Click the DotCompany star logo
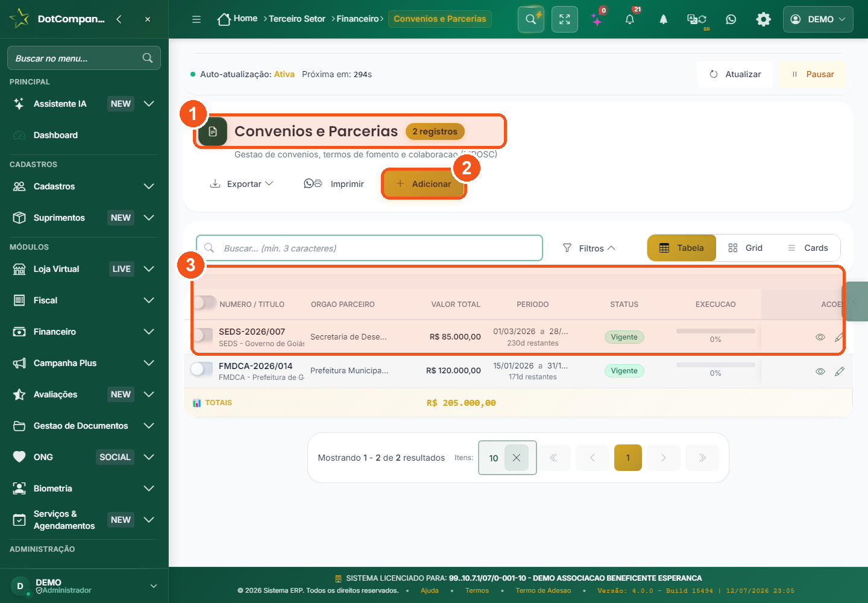The image size is (868, 603). (19, 19)
